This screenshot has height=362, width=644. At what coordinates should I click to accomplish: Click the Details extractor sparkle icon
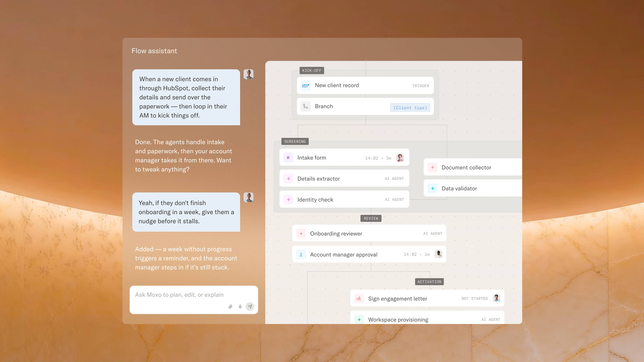click(x=288, y=179)
